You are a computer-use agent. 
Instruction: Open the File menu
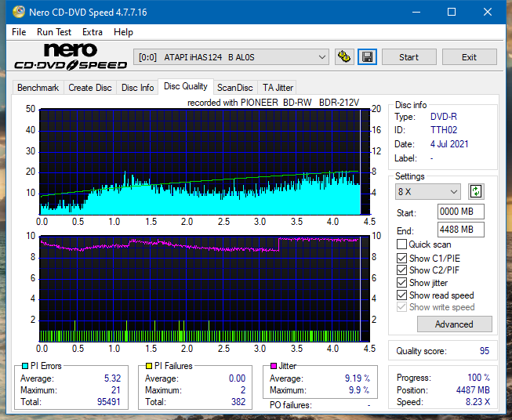pos(19,32)
